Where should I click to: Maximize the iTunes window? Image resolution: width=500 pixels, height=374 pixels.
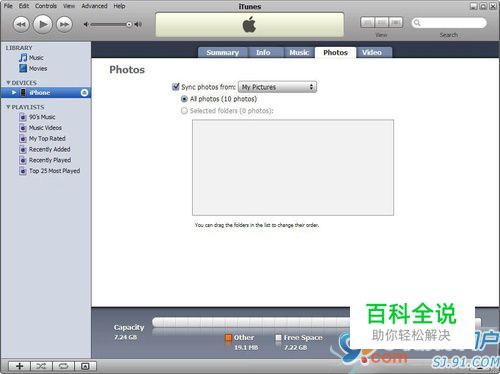(x=483, y=6)
